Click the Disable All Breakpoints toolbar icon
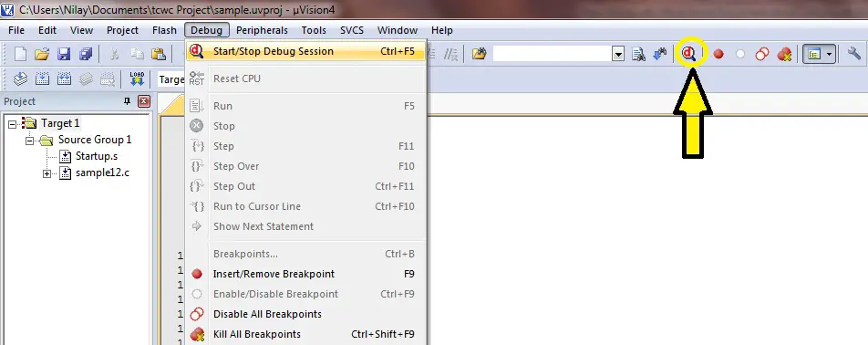This screenshot has width=868, height=345. point(762,54)
